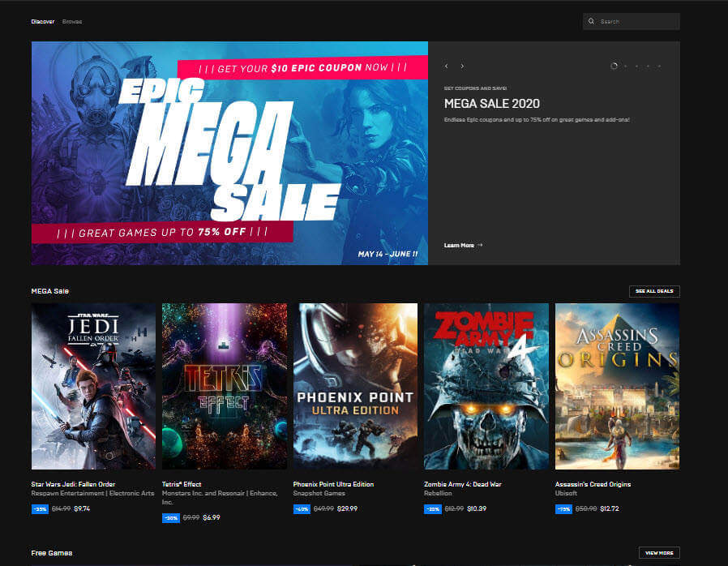Open the Phoenix Point Ultra Edition cover art

click(355, 386)
